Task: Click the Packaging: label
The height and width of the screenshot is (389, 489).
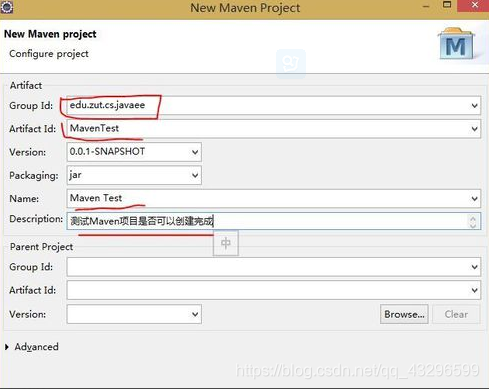Action: pos(34,176)
